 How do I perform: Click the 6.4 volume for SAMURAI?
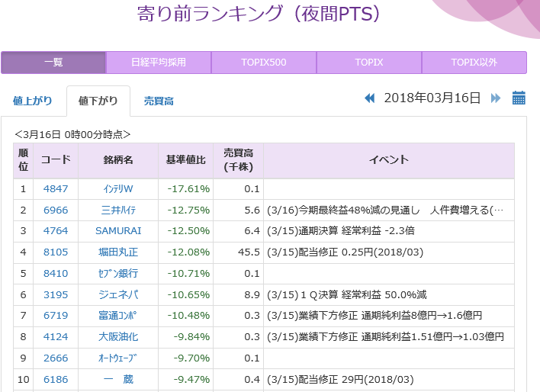252,231
